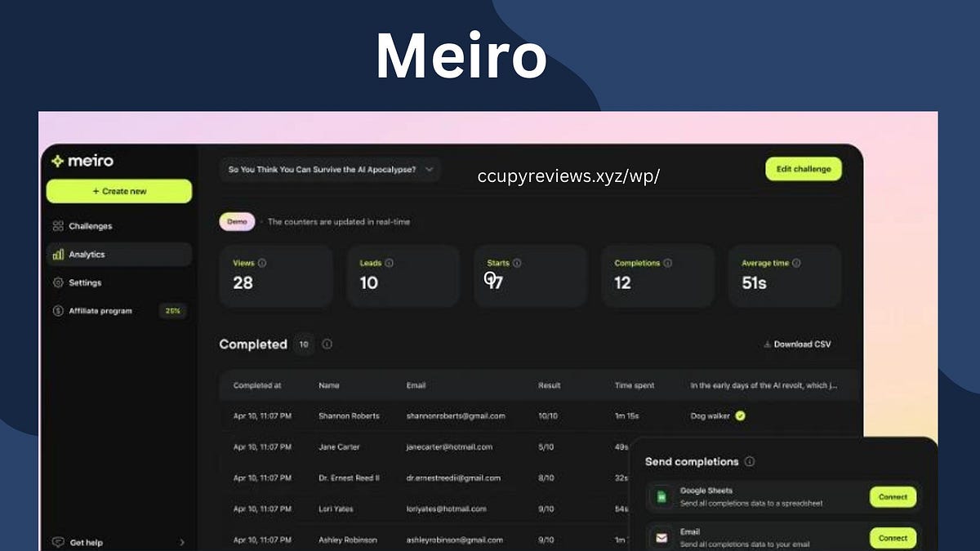Click the info icon next to Completed heading
The width and height of the screenshot is (980, 551).
(327, 344)
